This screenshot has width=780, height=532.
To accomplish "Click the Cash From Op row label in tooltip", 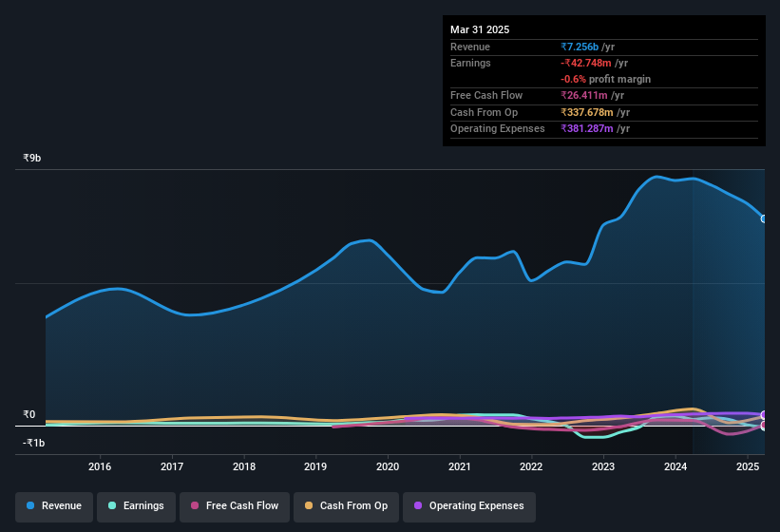I will point(484,112).
